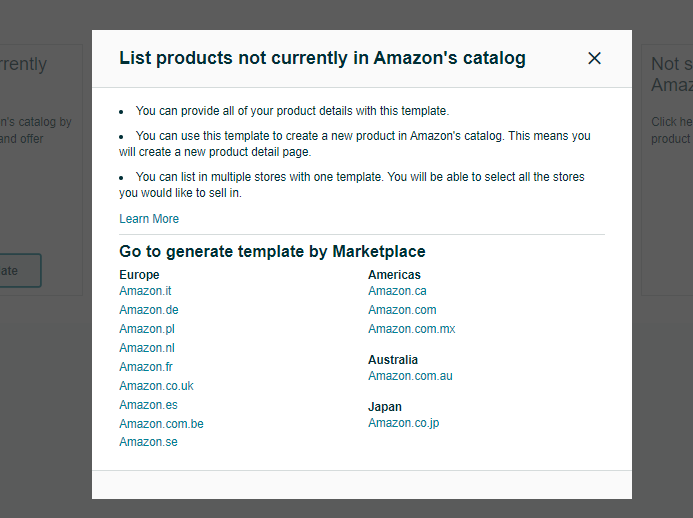The width and height of the screenshot is (693, 518).
Task: Click the dialog title heading text
Action: point(322,58)
